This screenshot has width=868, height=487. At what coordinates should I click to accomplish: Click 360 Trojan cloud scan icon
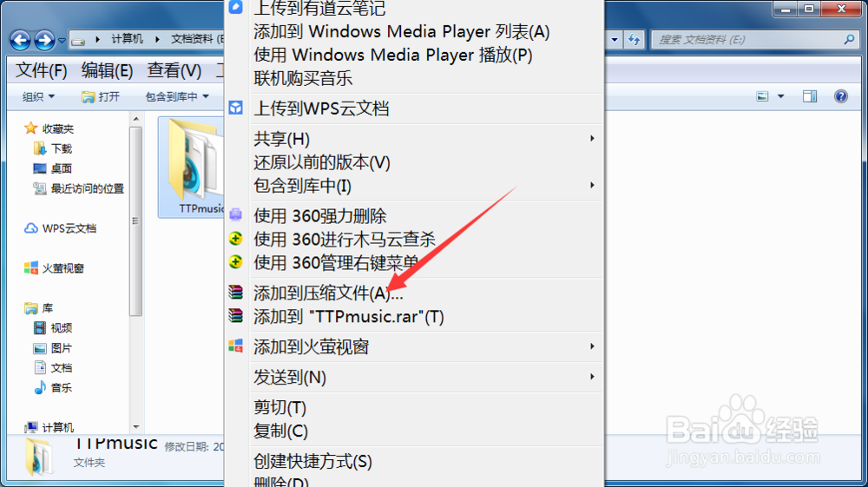[236, 239]
